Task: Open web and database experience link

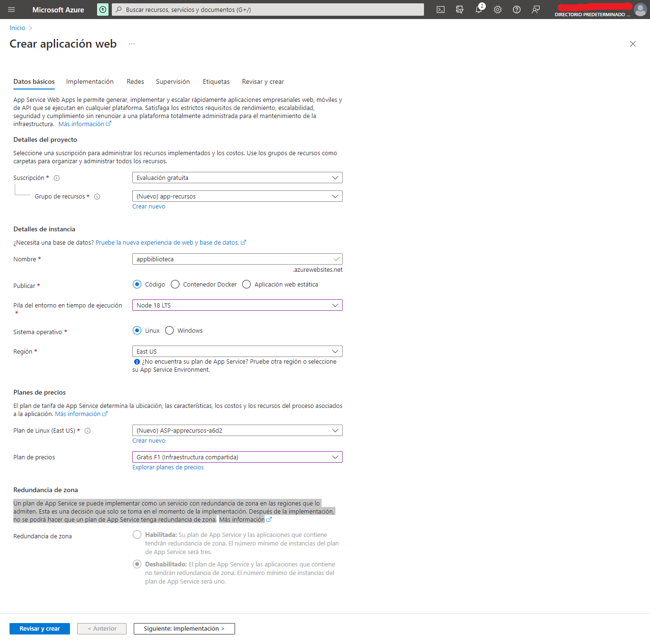Action: pyautogui.click(x=171, y=243)
